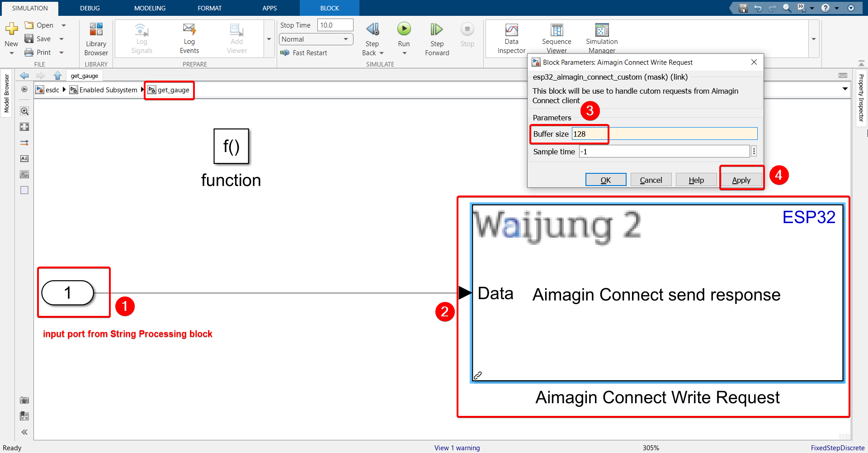Image resolution: width=868 pixels, height=453 pixels.
Task: Click the FixedStepDiscrete solver link
Action: [838, 448]
